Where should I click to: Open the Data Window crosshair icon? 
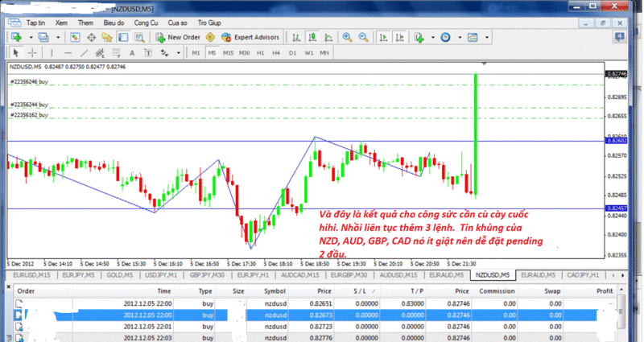[x=91, y=37]
